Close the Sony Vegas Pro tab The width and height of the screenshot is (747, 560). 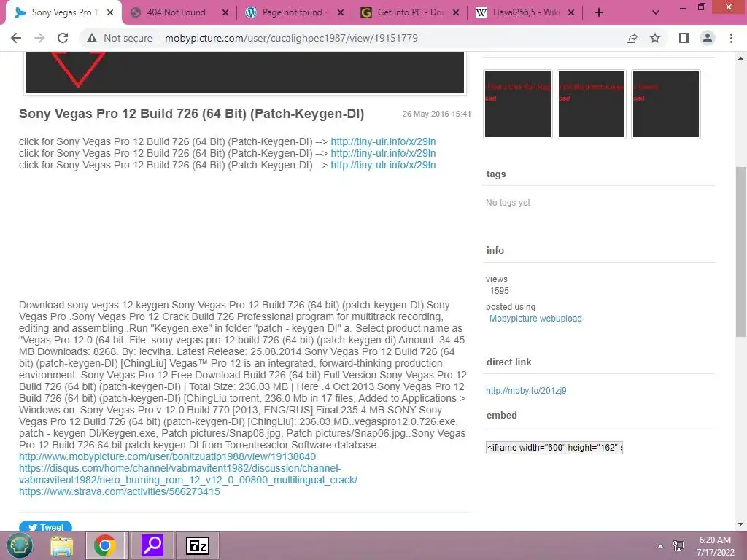110,12
